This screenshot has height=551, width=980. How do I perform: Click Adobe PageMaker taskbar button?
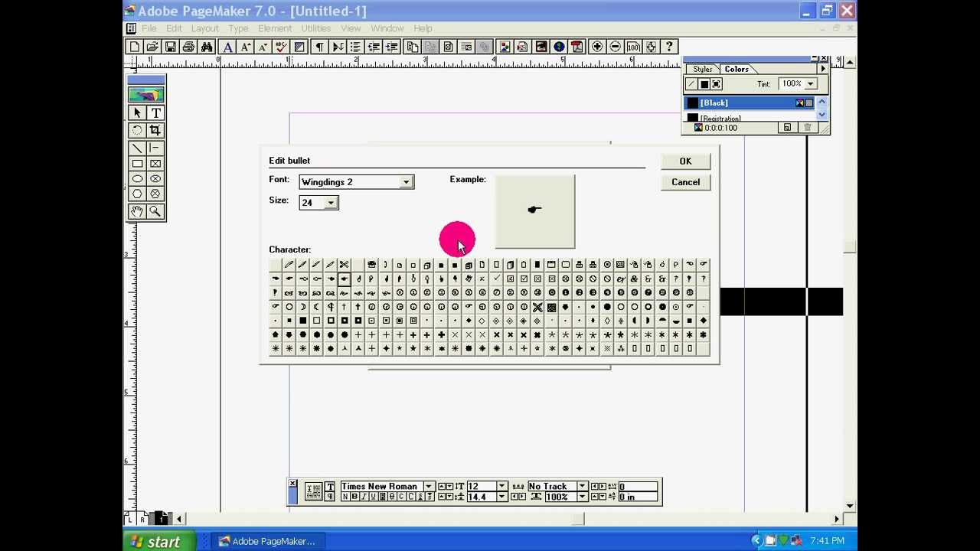coord(266,541)
